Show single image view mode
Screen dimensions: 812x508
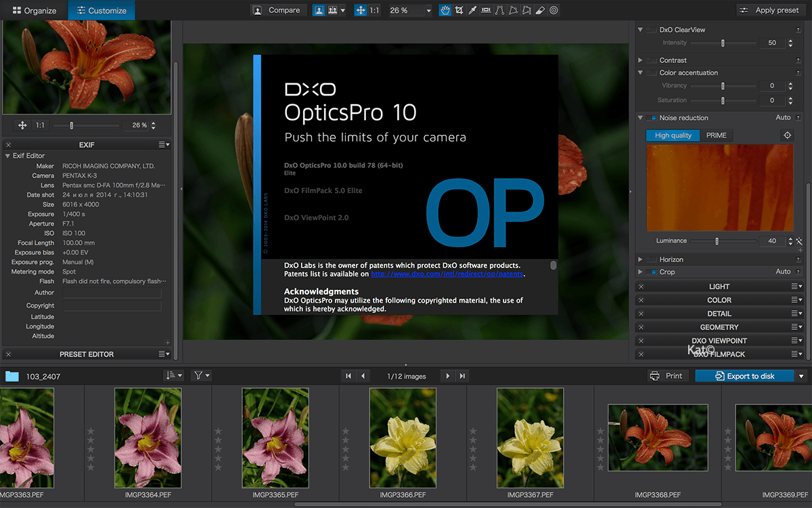pyautogui.click(x=319, y=10)
